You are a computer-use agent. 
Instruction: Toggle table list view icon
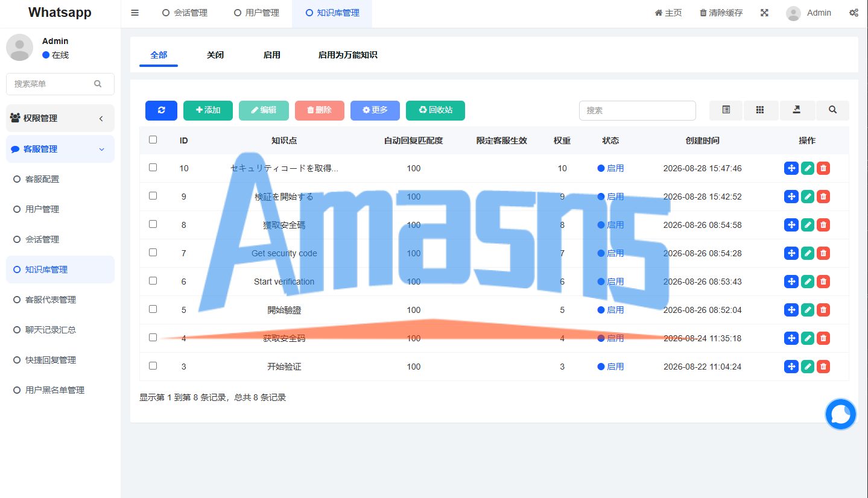coord(726,110)
